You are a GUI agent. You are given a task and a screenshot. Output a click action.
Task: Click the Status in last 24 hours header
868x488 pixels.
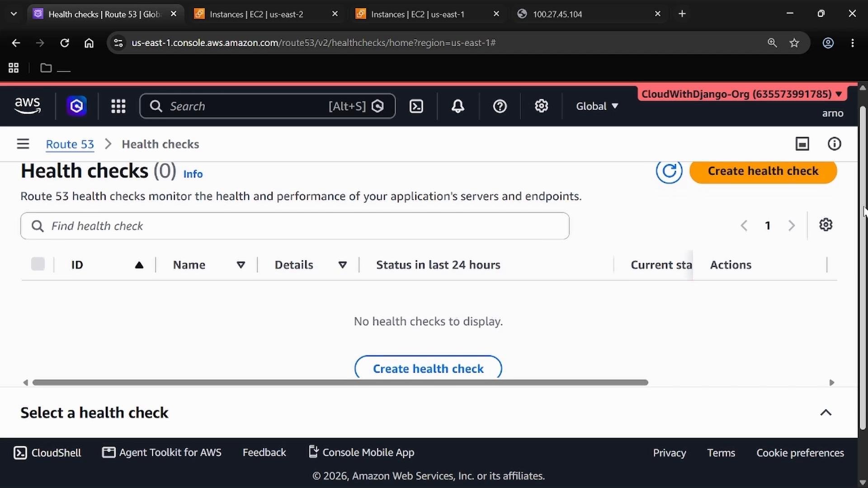click(x=438, y=265)
